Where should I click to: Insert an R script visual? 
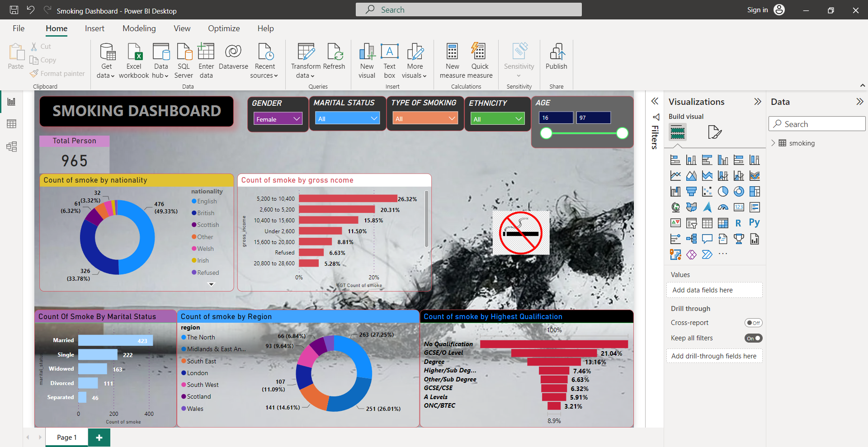click(738, 223)
